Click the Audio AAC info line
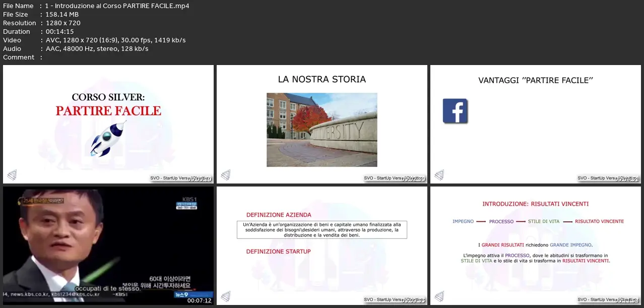The width and height of the screenshot is (644, 308). [x=76, y=48]
